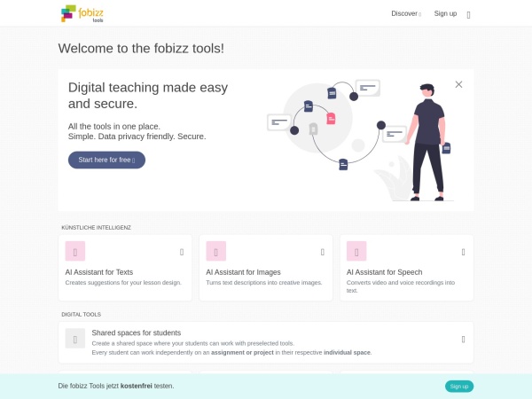Open AI Assistant for Speech title
Viewport: 532px width, 399px height.
pos(384,272)
